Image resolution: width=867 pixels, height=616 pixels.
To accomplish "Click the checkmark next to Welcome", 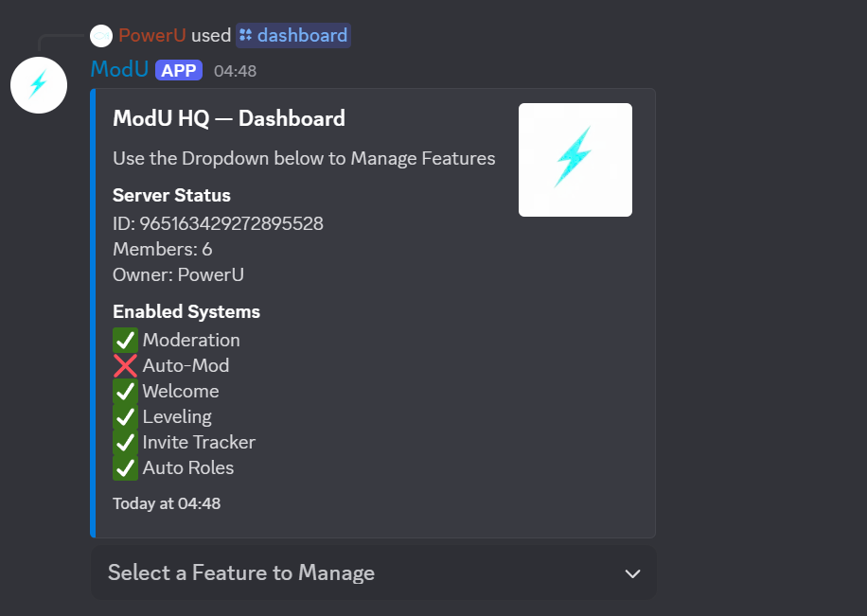I will pos(125,391).
